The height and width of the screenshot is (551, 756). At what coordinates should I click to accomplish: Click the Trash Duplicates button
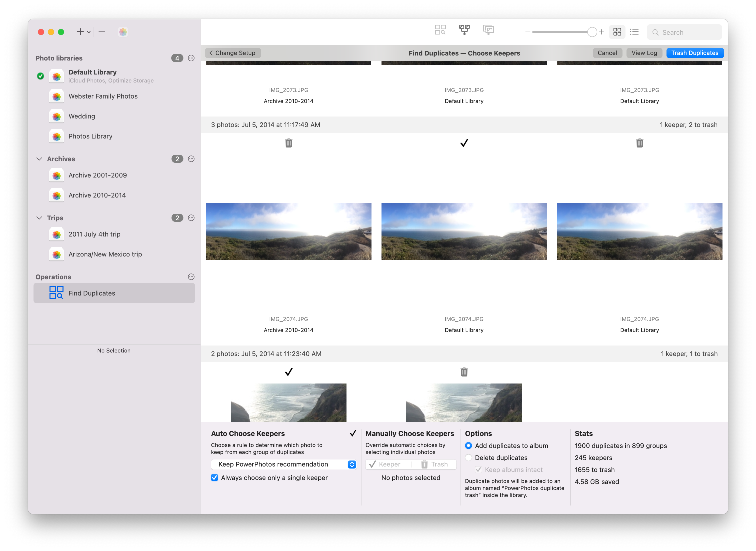695,53
